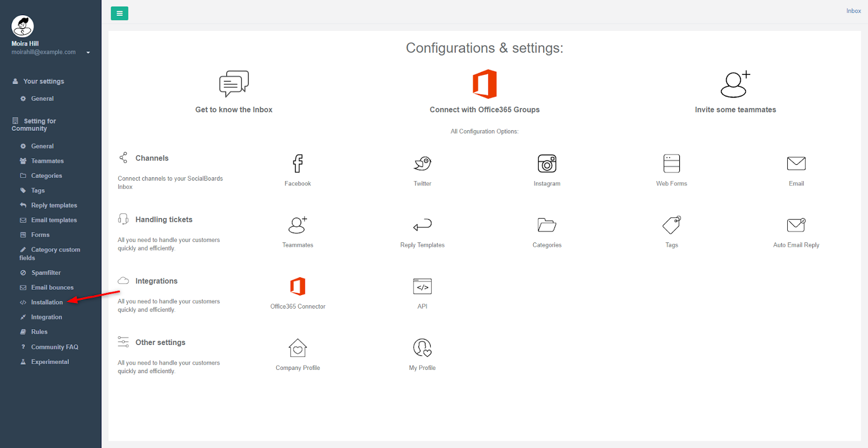Click the Web Forms label

(672, 184)
